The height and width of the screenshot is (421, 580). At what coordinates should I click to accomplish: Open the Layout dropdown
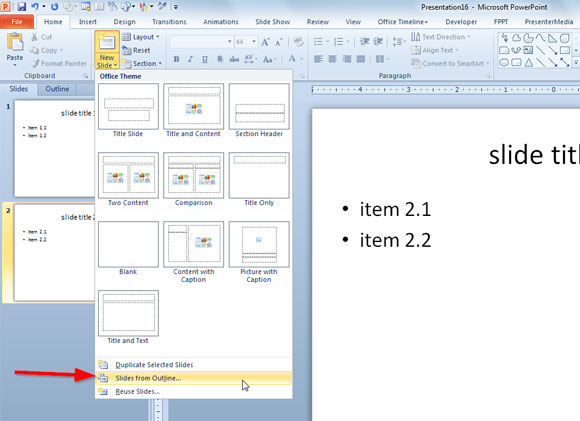tap(141, 37)
